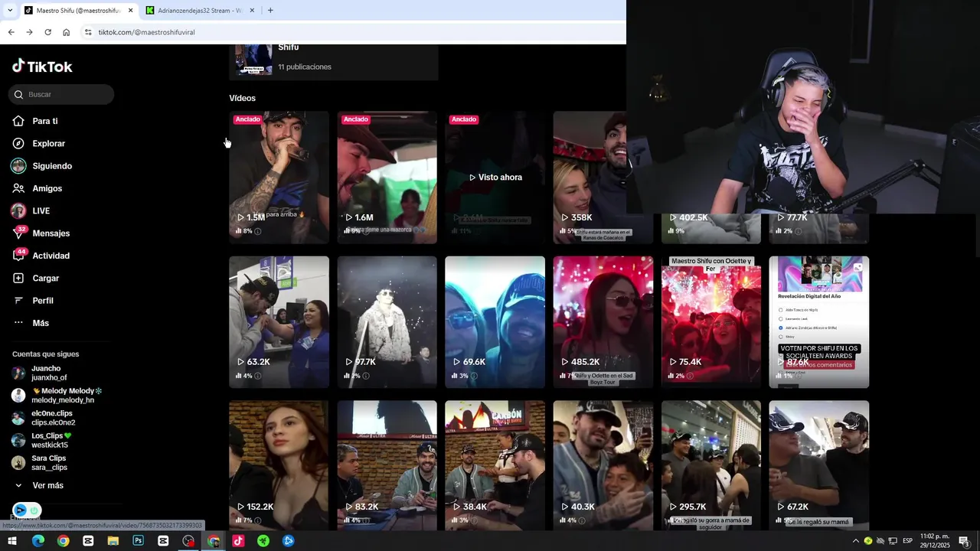This screenshot has height=551, width=980.
Task: Play the Odette y Fer video with 75.4K views
Action: point(711,322)
